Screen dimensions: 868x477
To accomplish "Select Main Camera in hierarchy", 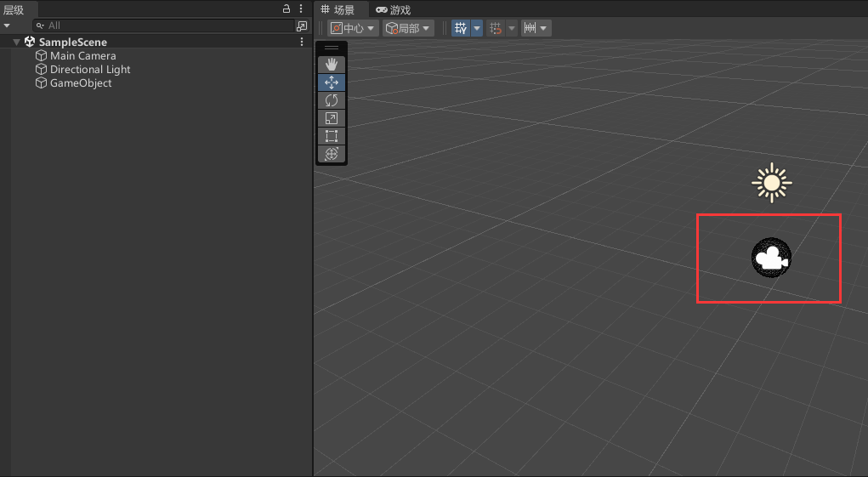I will (83, 56).
